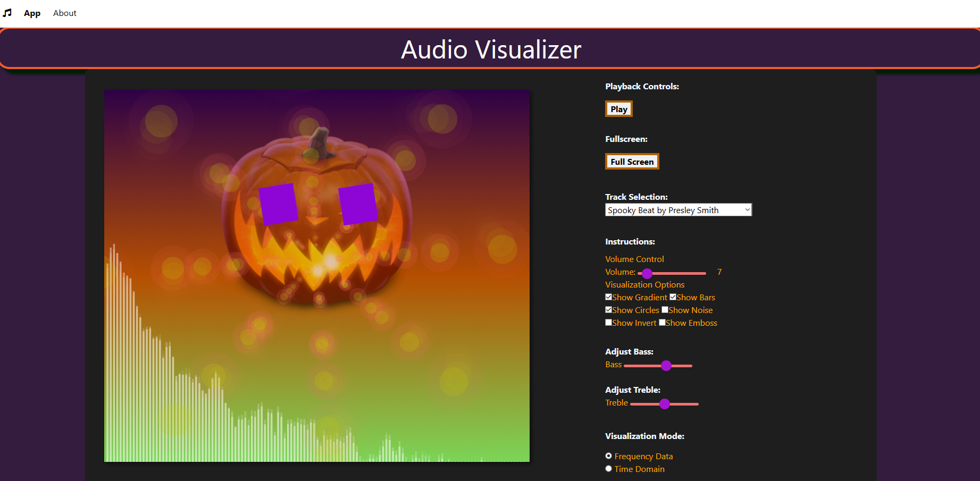Screen dimensions: 980x481
Task: Enable Show Noise
Action: (x=664, y=309)
